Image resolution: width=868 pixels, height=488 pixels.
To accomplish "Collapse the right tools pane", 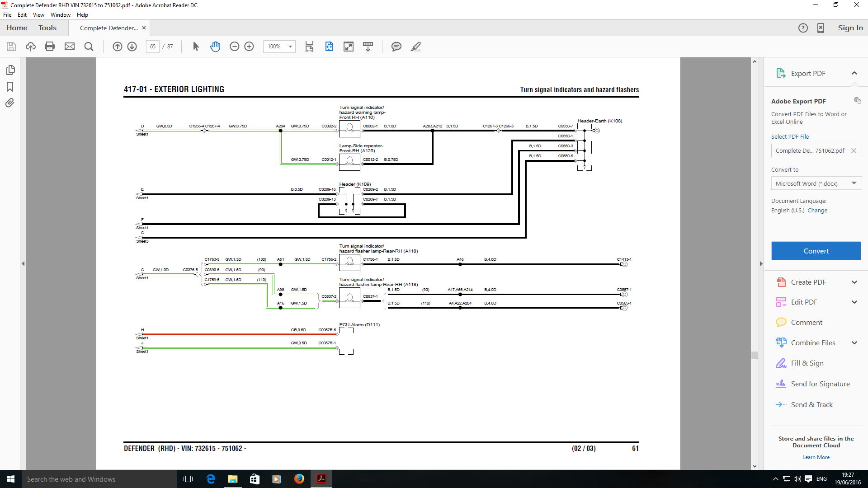I will [x=761, y=263].
